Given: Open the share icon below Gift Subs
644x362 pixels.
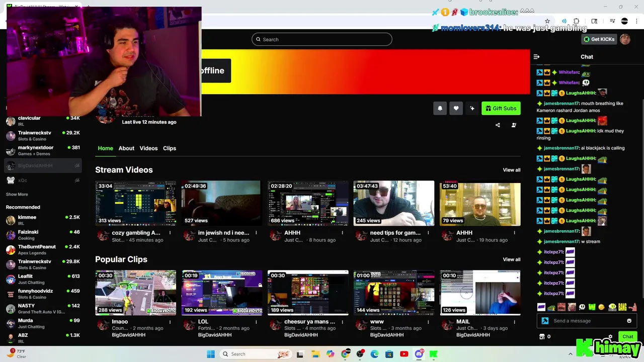Looking at the screenshot, I should tap(498, 125).
